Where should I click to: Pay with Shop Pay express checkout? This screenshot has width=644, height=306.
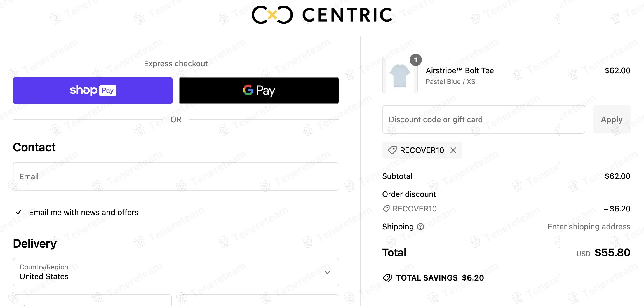tap(93, 91)
